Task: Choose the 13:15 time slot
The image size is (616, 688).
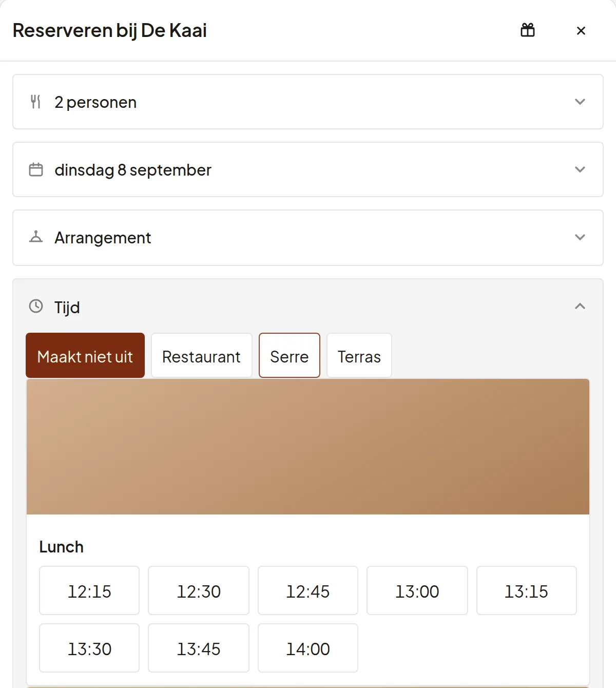Action: 527,590
